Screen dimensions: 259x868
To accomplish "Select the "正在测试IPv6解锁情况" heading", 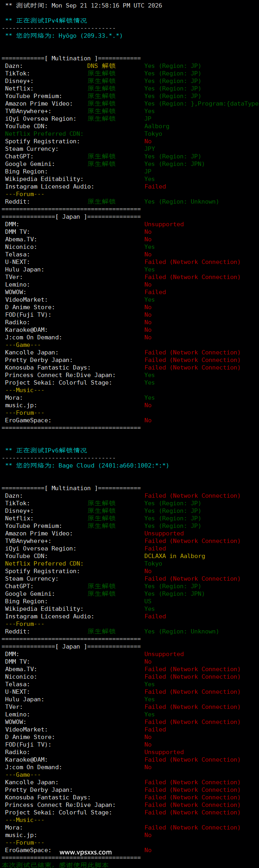I will point(52,450).
